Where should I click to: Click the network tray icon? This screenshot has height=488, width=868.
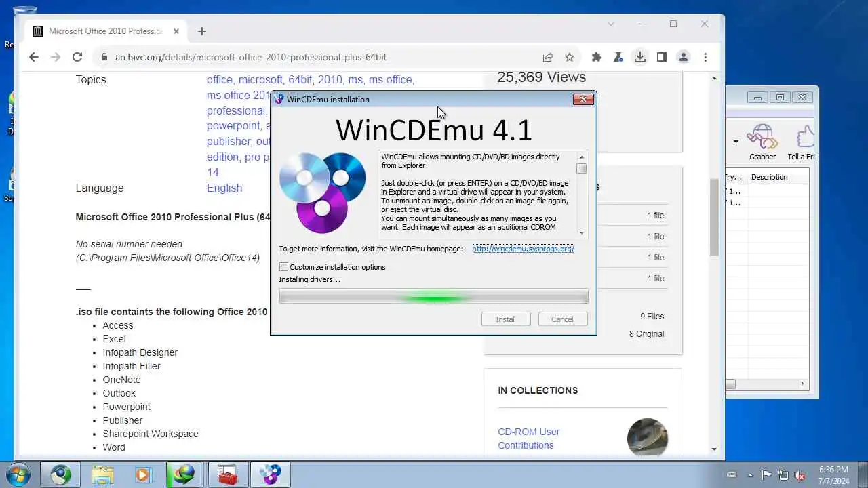[783, 475]
